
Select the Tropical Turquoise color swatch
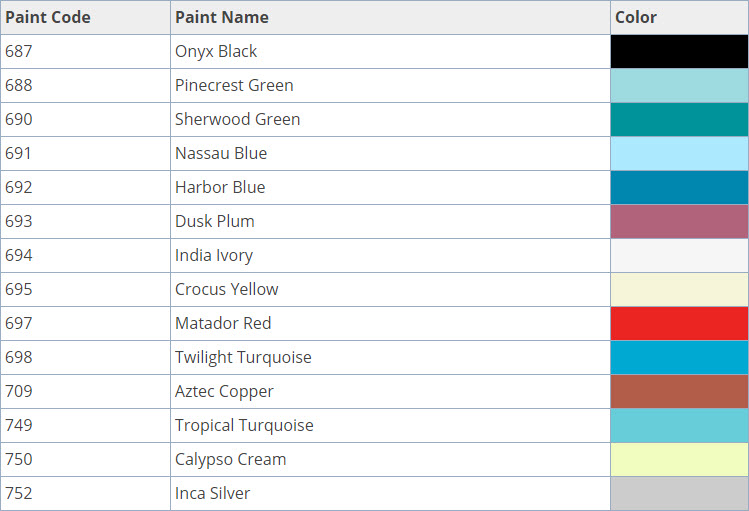pos(679,426)
